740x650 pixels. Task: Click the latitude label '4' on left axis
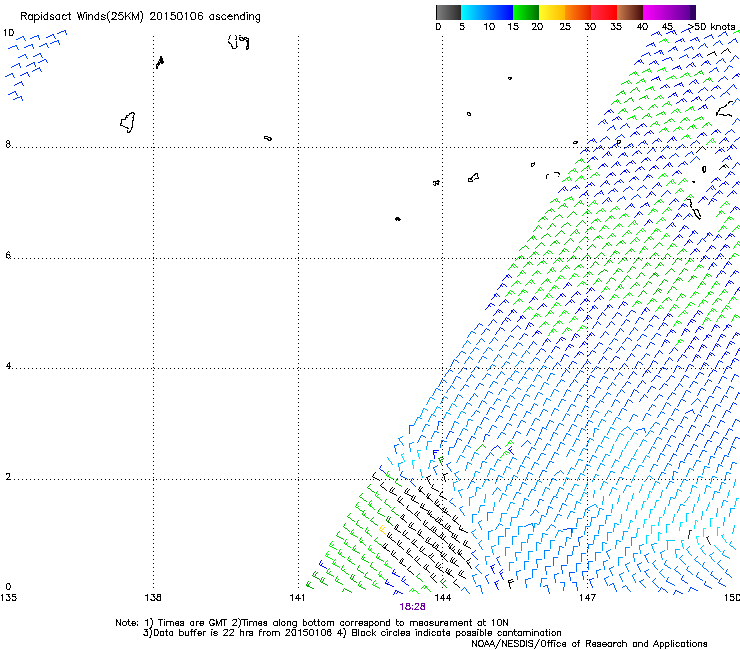coord(8,366)
